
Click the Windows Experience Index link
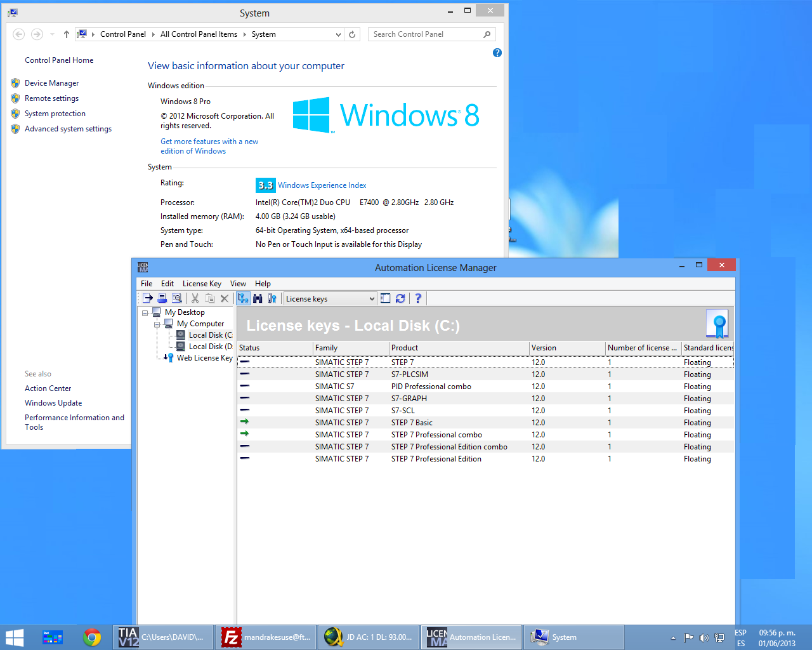[x=322, y=185]
